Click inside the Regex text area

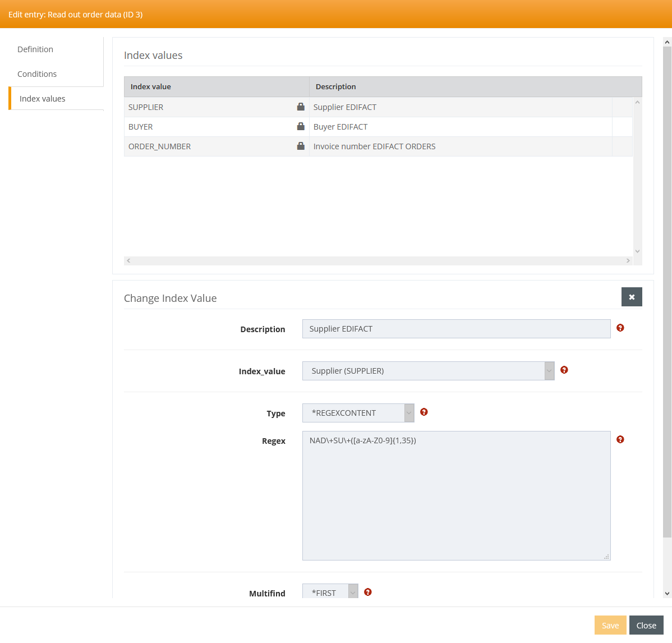[455, 495]
